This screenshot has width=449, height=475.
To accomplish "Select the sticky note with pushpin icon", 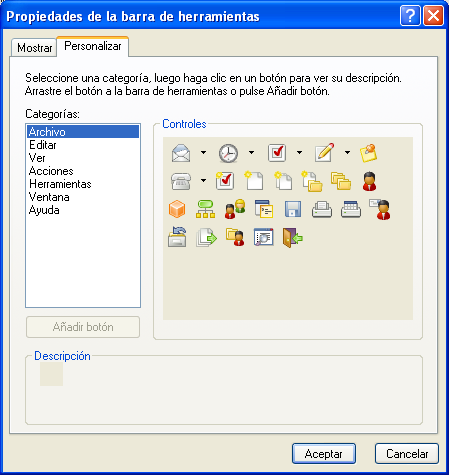I will pyautogui.click(x=368, y=153).
